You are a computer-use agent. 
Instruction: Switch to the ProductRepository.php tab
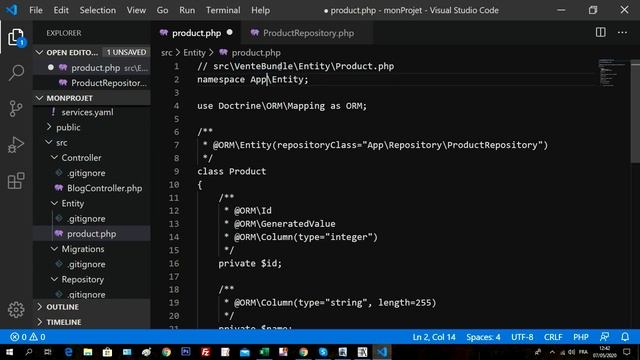click(x=308, y=33)
